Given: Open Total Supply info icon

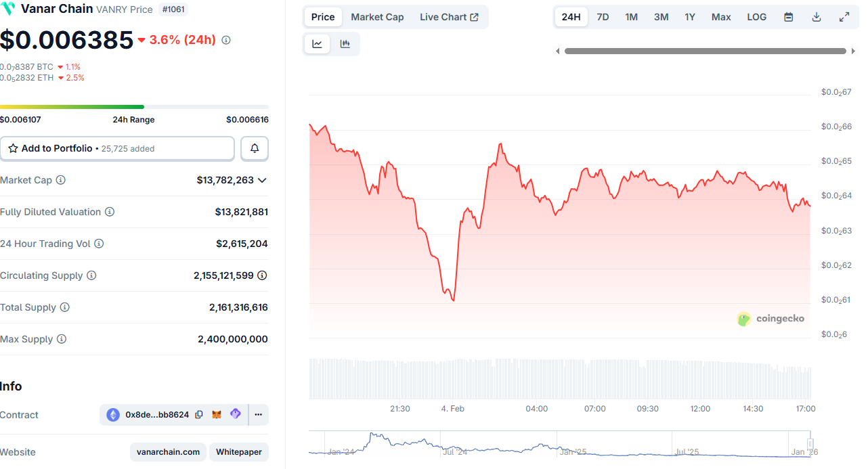Looking at the screenshot, I should [x=65, y=307].
